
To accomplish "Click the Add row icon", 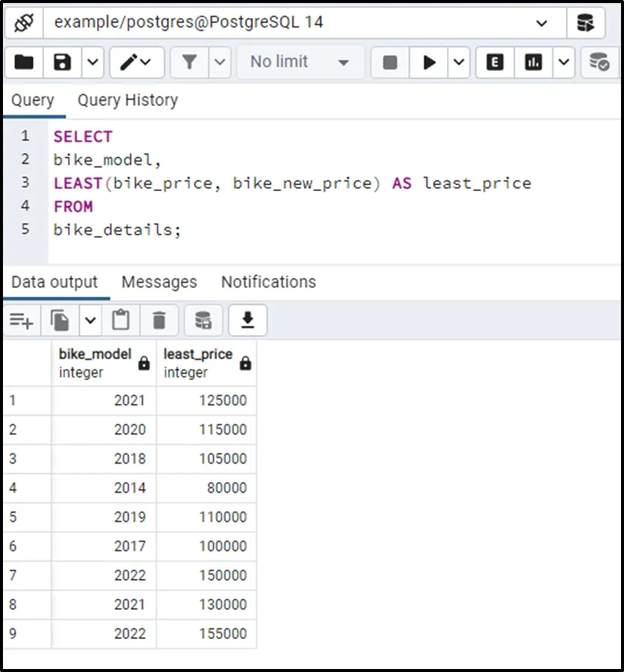I will coord(21,321).
